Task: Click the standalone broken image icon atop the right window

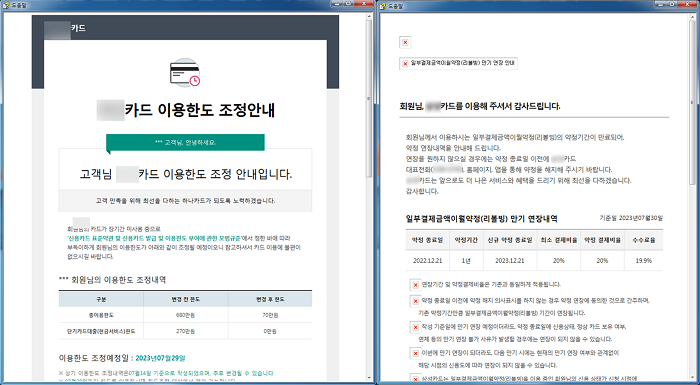Action: (405, 42)
